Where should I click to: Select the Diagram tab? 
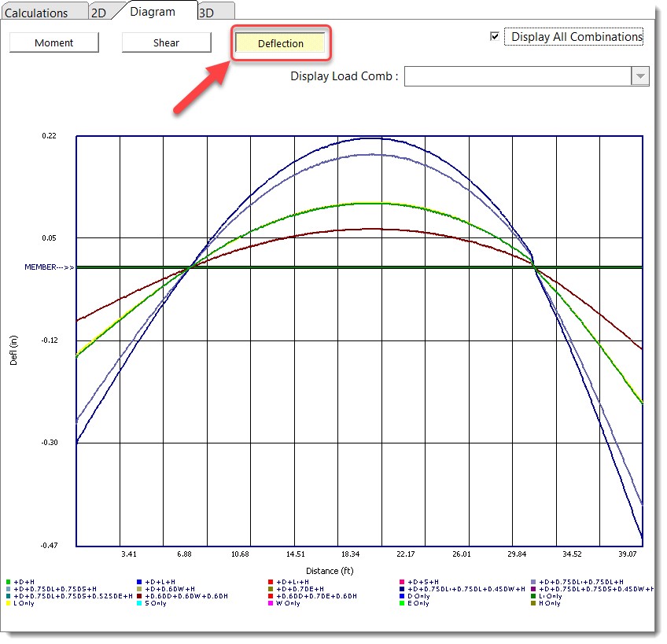[153, 12]
